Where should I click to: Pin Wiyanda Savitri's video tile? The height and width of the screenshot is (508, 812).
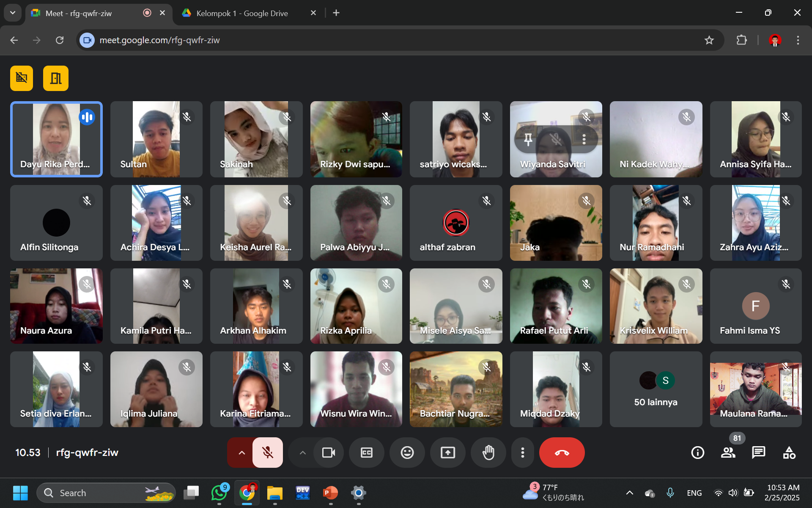[528, 139]
